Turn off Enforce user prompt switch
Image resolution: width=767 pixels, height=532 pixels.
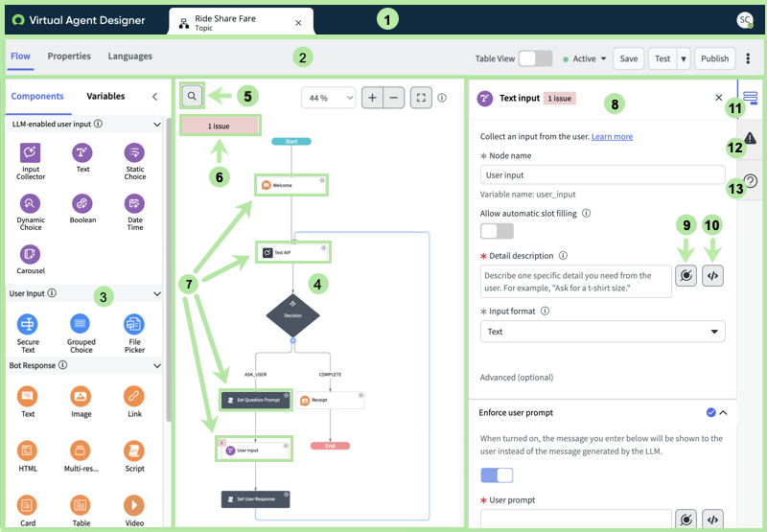pos(497,474)
